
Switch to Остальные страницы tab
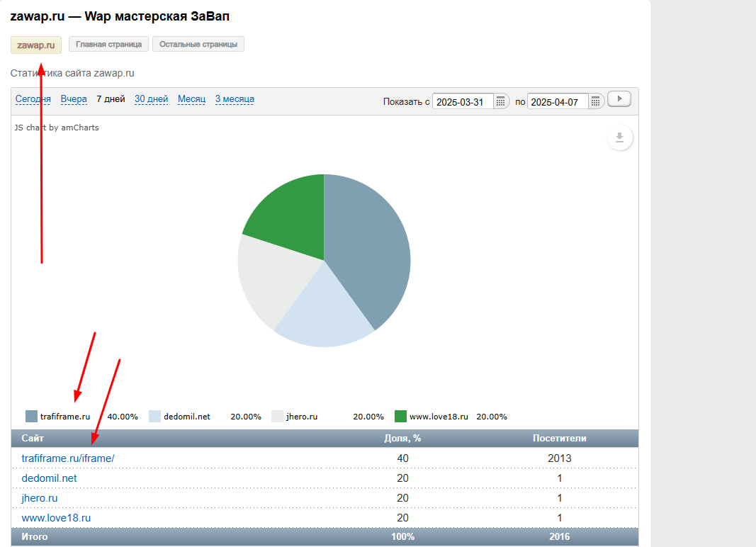pos(198,45)
